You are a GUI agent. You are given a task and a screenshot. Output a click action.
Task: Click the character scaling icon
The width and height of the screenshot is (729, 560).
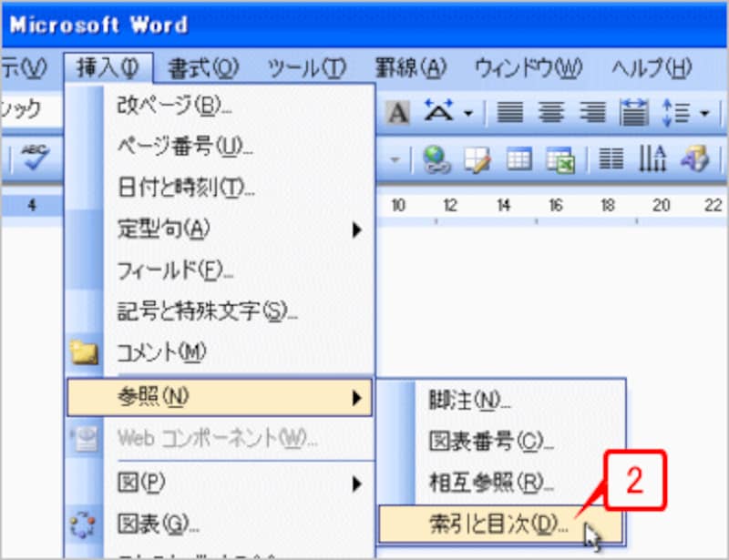coord(438,111)
